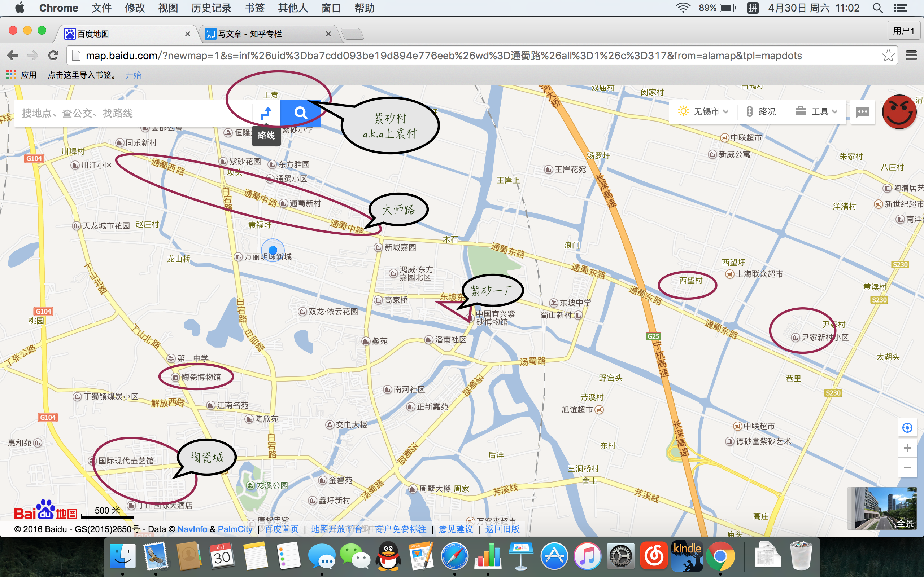Click the zoom out button

[x=906, y=467]
